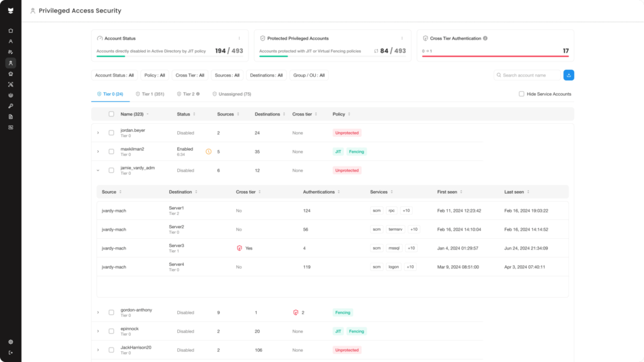The width and height of the screenshot is (644, 362).
Task: Click the orange clock icon for maxkilman2
Action: 209,151
